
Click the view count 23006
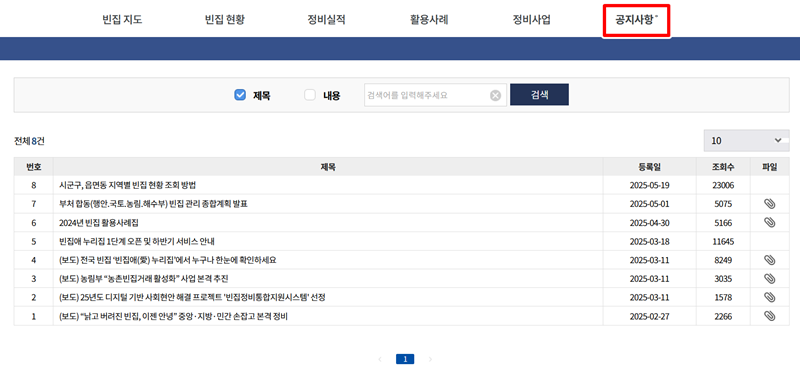[x=723, y=185]
